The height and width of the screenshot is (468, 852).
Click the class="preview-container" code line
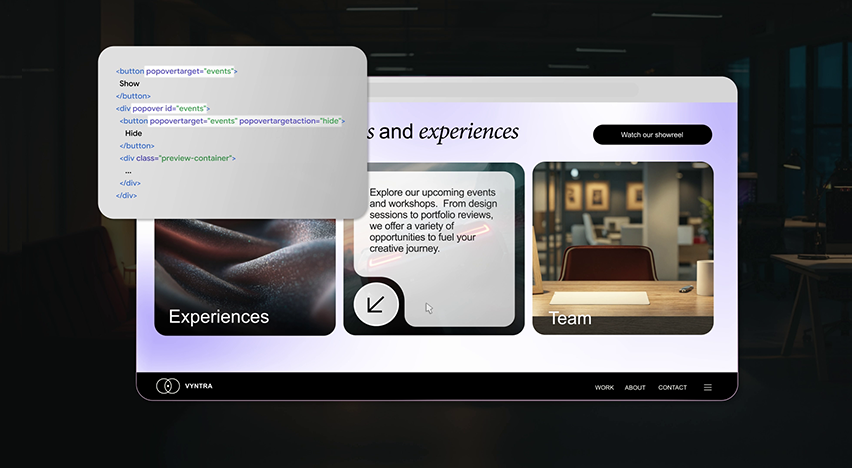177,158
